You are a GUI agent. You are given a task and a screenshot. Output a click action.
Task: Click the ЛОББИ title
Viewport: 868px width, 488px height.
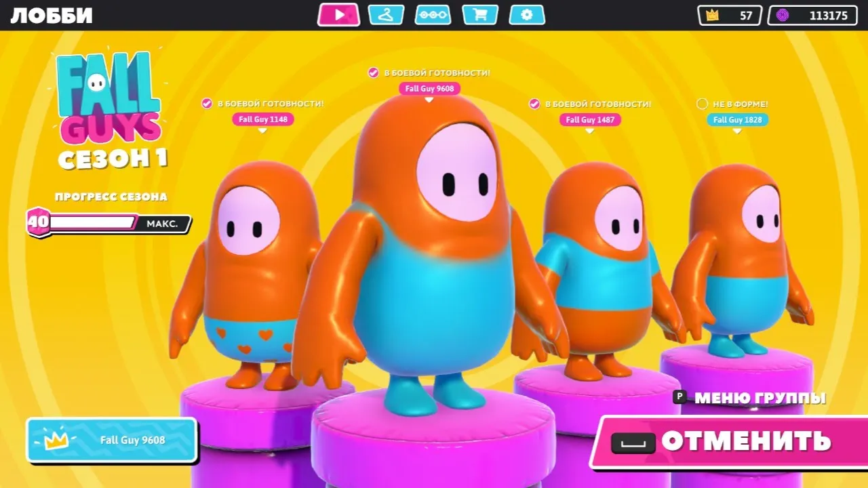pos(52,16)
